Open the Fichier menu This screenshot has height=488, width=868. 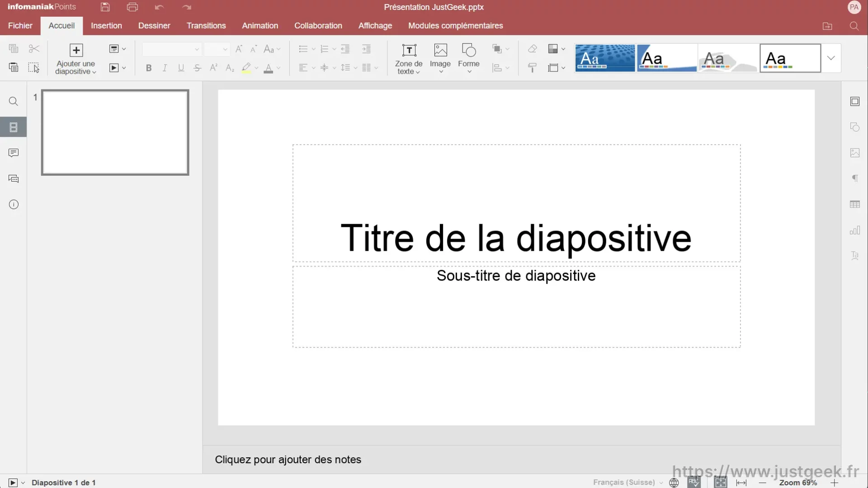(20, 26)
